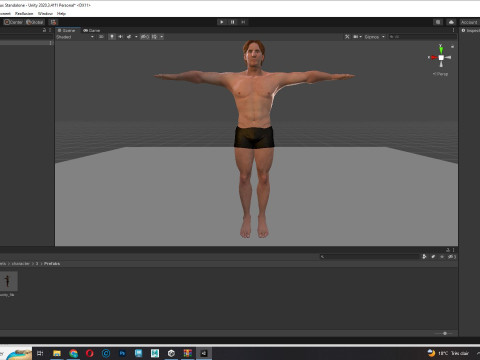Screen dimensions: 480x360
Task: Open the Window menu
Action: (x=45, y=13)
